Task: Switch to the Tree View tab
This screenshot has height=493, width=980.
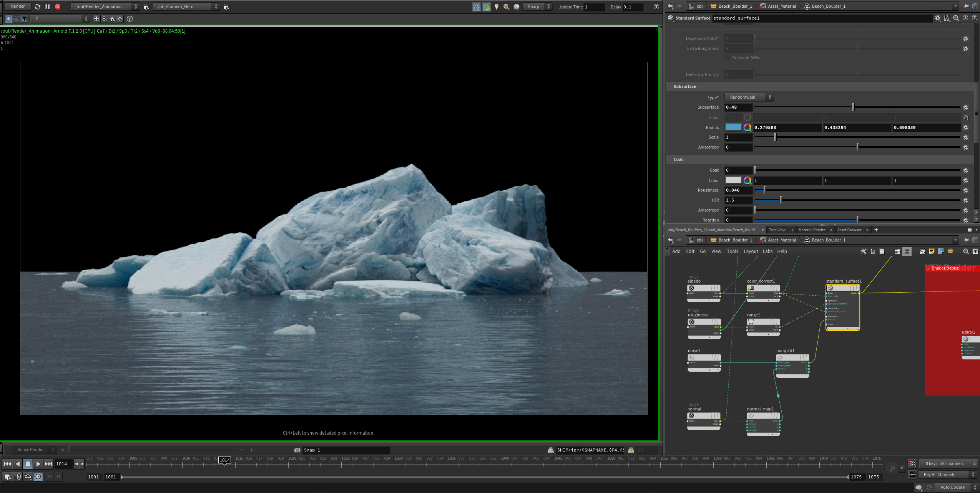Action: [x=777, y=230]
